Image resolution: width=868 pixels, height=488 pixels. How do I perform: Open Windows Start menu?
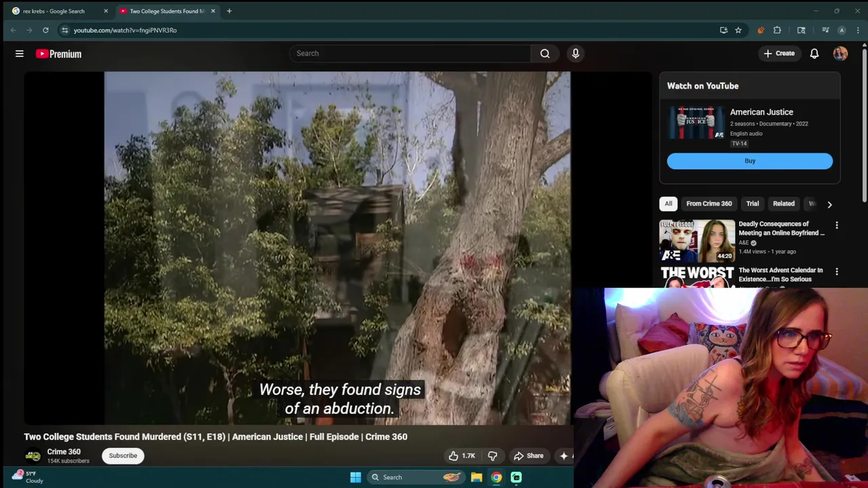coord(355,477)
